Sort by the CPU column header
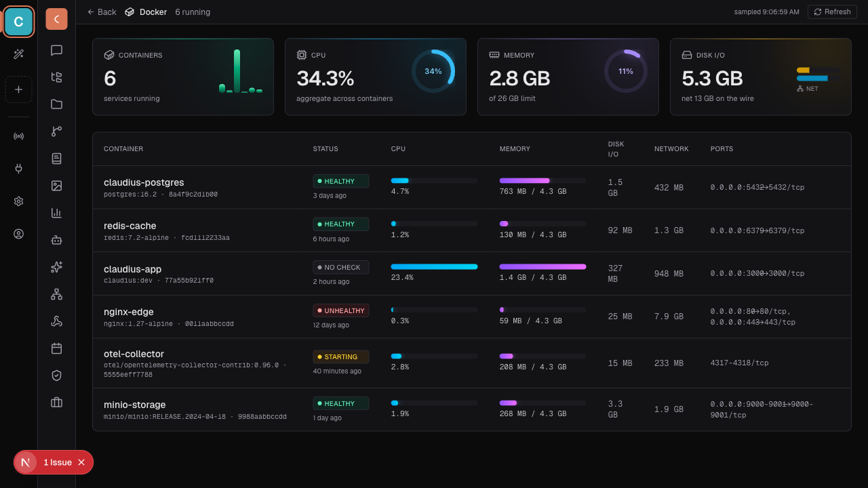 pos(399,149)
